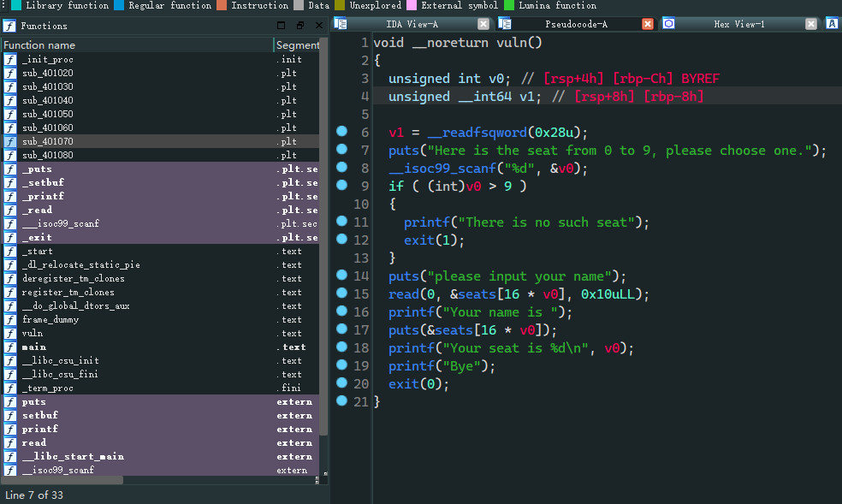Click the Hex View-1 tab icon
Viewport: 842px width, 504px height.
click(669, 24)
